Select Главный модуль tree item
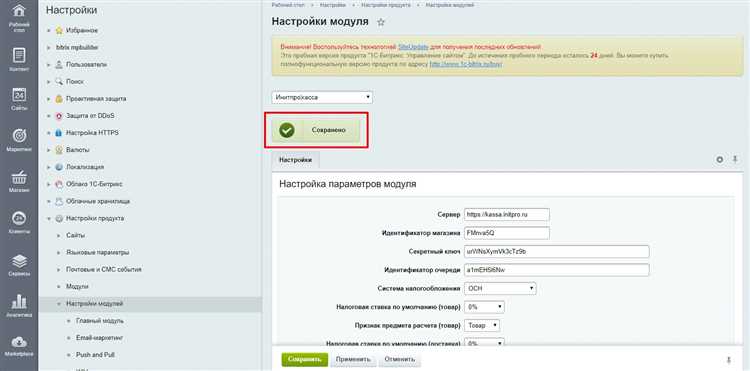 (100, 321)
